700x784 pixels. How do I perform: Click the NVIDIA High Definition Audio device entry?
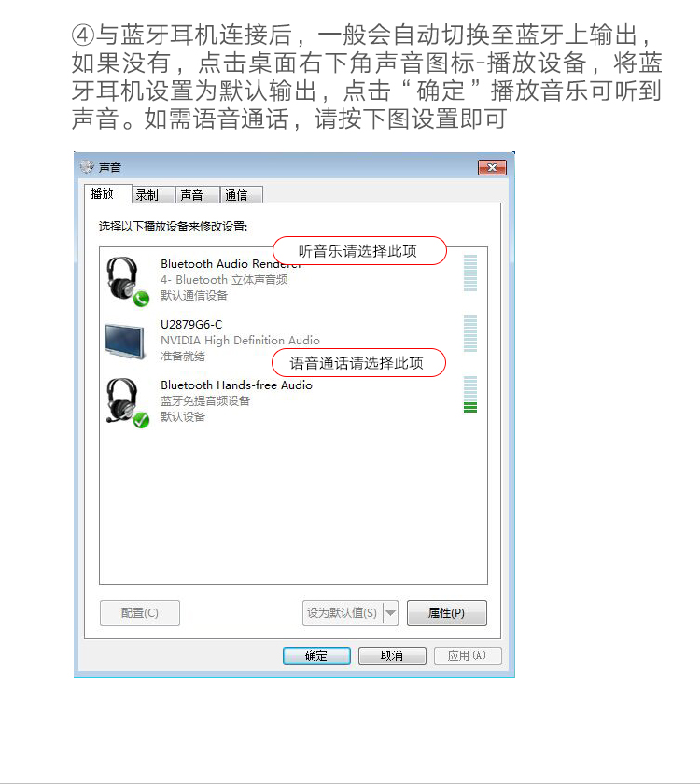(293, 340)
